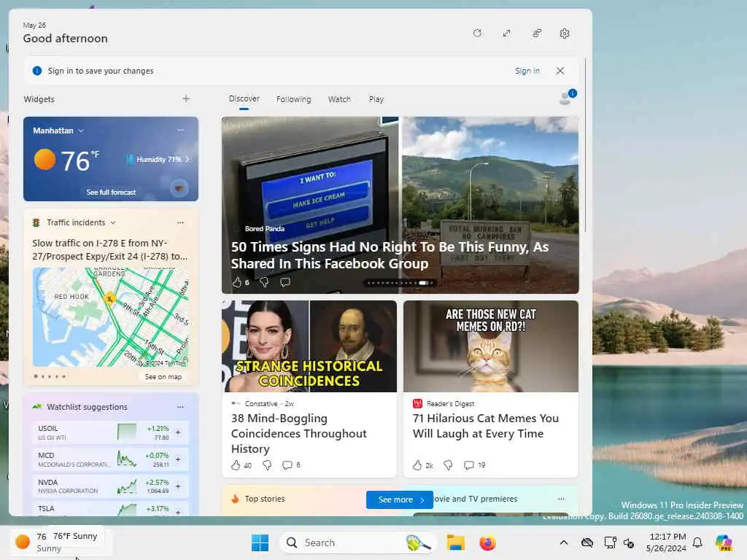This screenshot has width=747, height=560.
Task: Open File Explorer from taskbar
Action: point(455,542)
